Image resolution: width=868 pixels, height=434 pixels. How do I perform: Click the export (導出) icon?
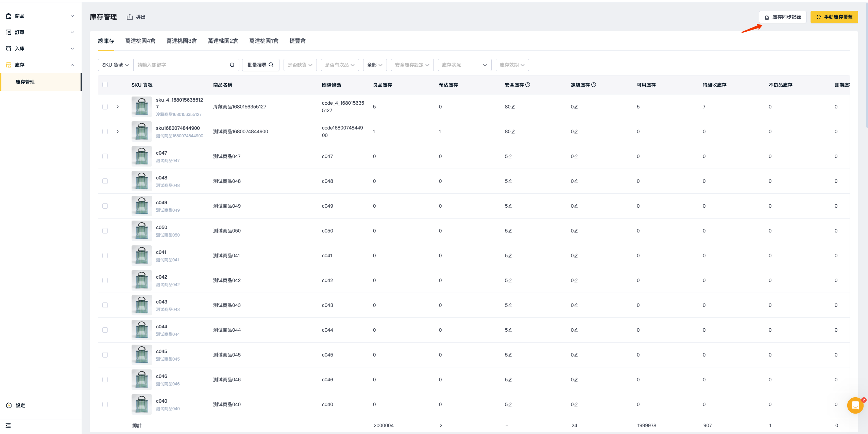coord(130,17)
